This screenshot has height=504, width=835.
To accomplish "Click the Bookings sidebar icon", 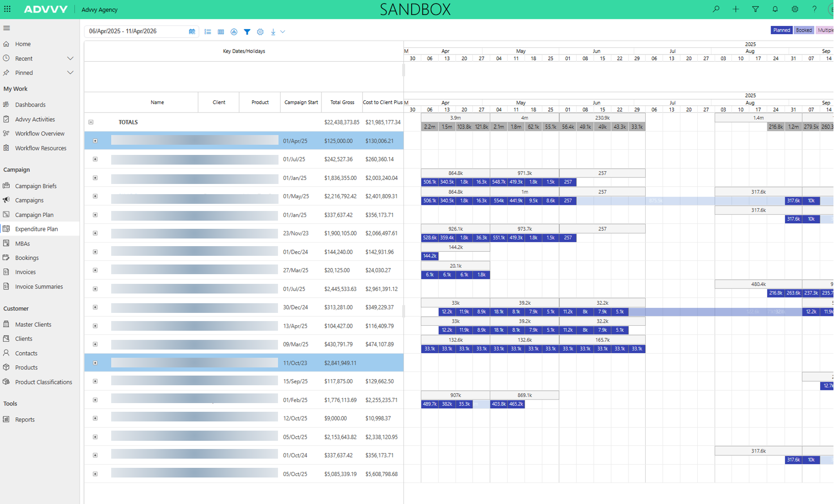I will pos(7,258).
